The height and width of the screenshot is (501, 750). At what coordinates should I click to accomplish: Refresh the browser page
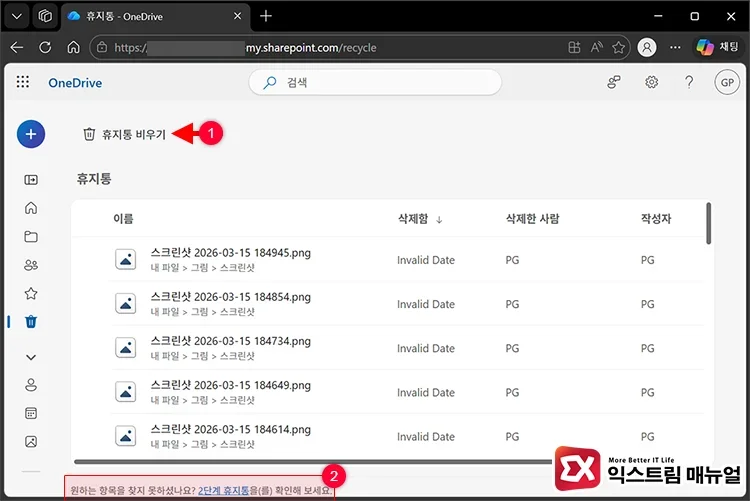coord(45,47)
